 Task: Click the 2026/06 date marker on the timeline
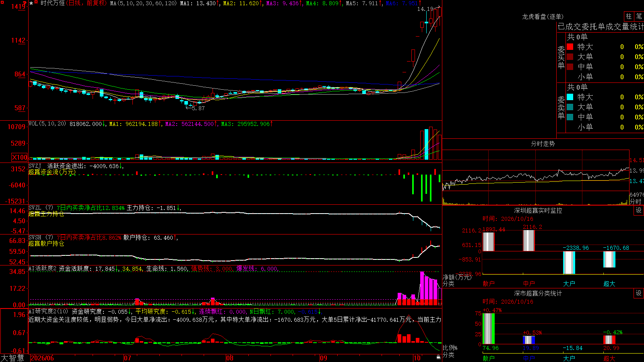tap(42, 358)
